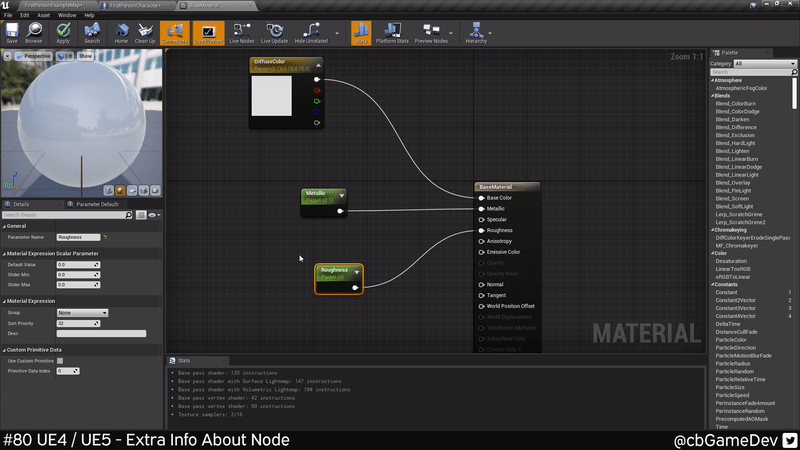Click the Parameter Name field containing Roughness
The image size is (800, 450).
(78, 237)
